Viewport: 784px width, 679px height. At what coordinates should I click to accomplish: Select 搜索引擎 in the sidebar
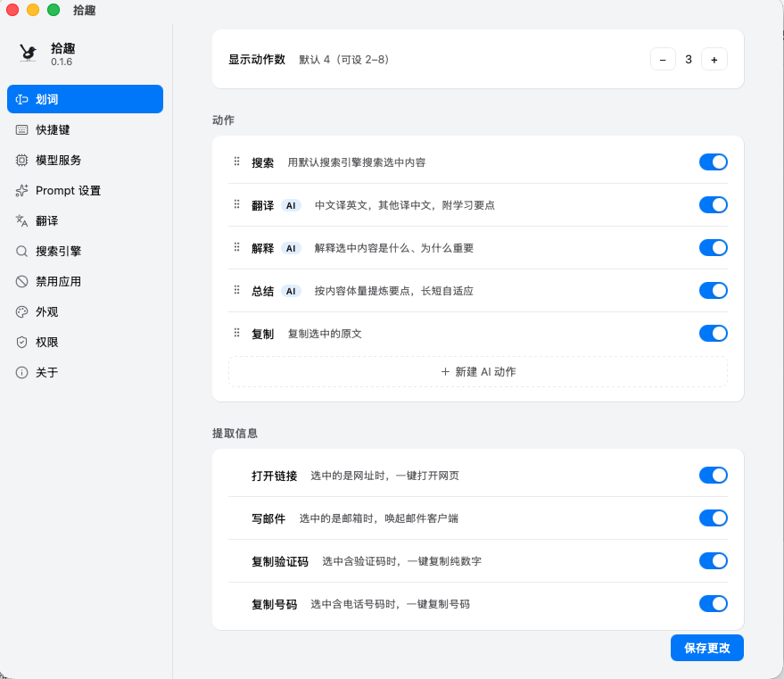[85, 251]
